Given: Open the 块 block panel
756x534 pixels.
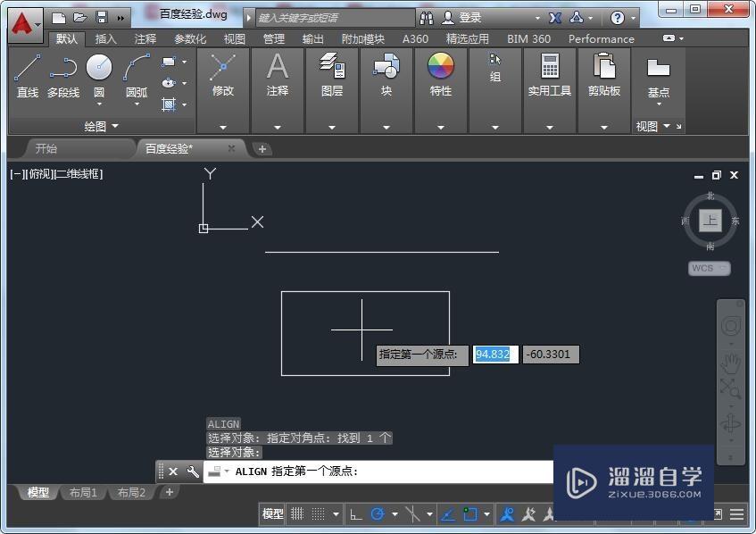Looking at the screenshot, I should [386, 76].
